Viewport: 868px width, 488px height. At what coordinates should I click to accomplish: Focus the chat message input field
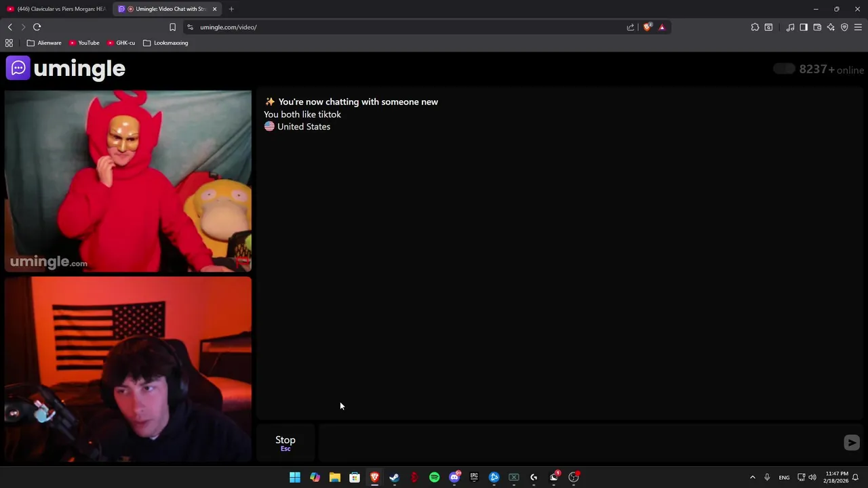(580, 443)
